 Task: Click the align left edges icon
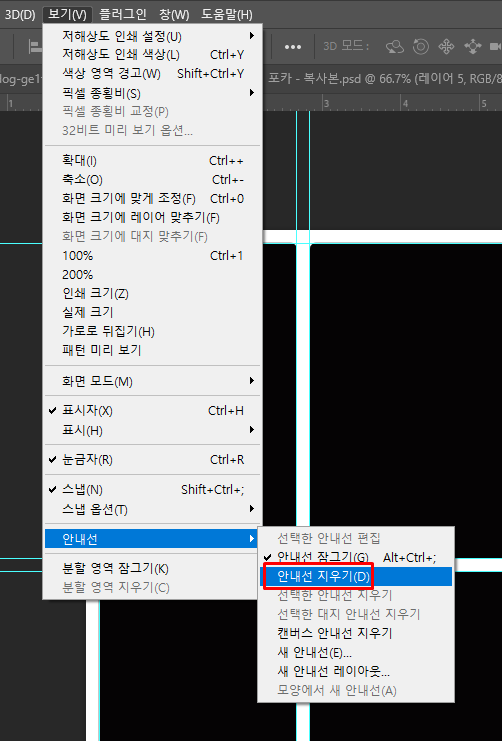pyautogui.click(x=35, y=46)
